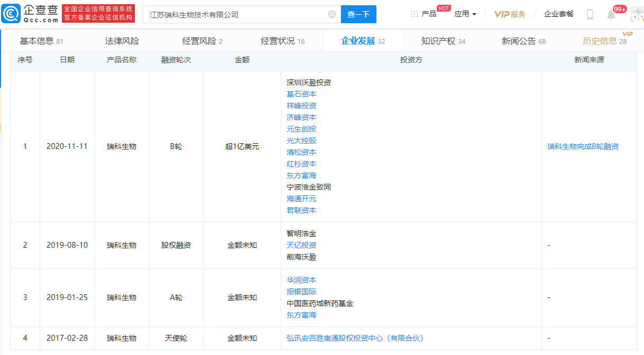Open the products grid icon menu
This screenshot has height=355, width=644.
click(415, 14)
